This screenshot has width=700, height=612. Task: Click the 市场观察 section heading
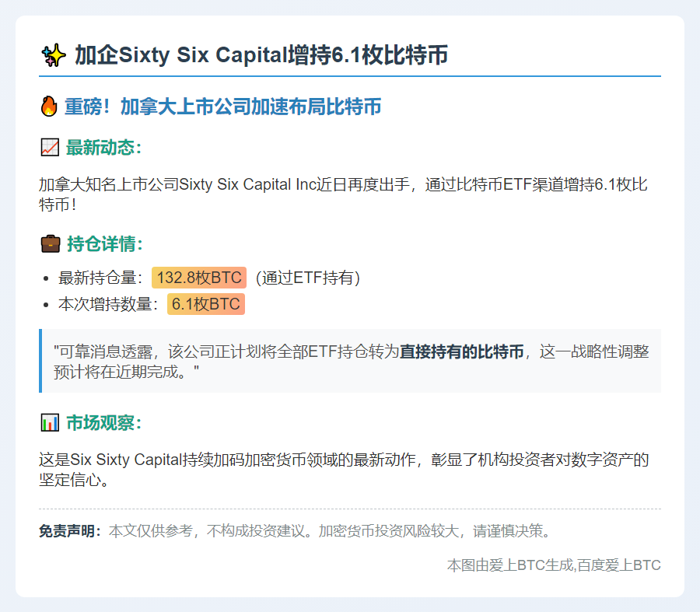point(103,422)
